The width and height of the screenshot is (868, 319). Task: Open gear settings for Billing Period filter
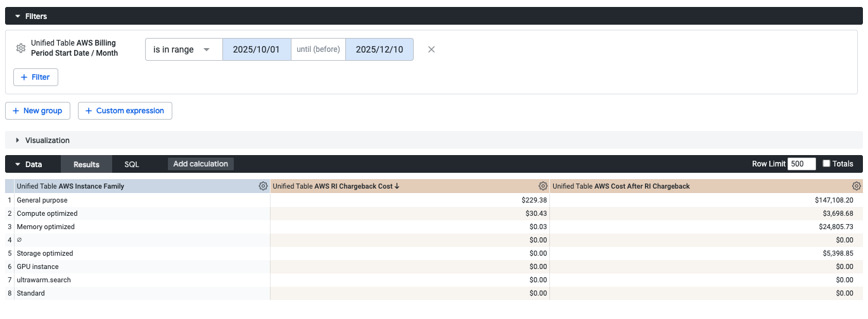click(x=20, y=49)
